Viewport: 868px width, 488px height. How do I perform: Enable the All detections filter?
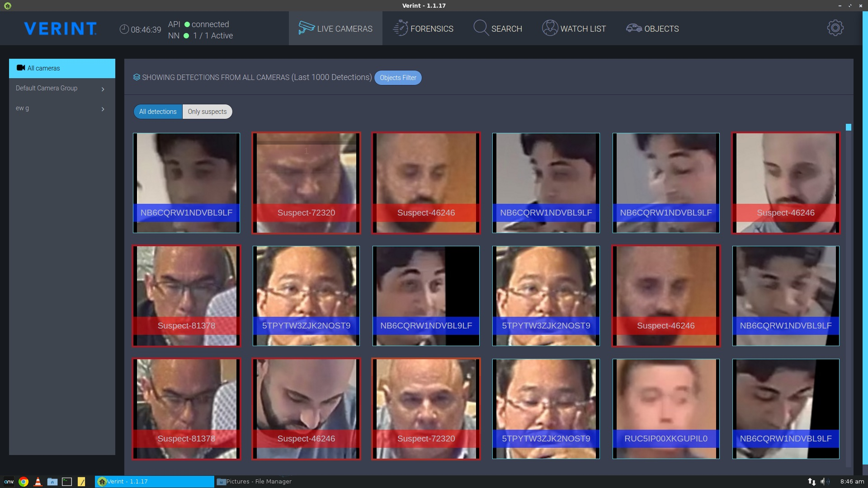[157, 111]
